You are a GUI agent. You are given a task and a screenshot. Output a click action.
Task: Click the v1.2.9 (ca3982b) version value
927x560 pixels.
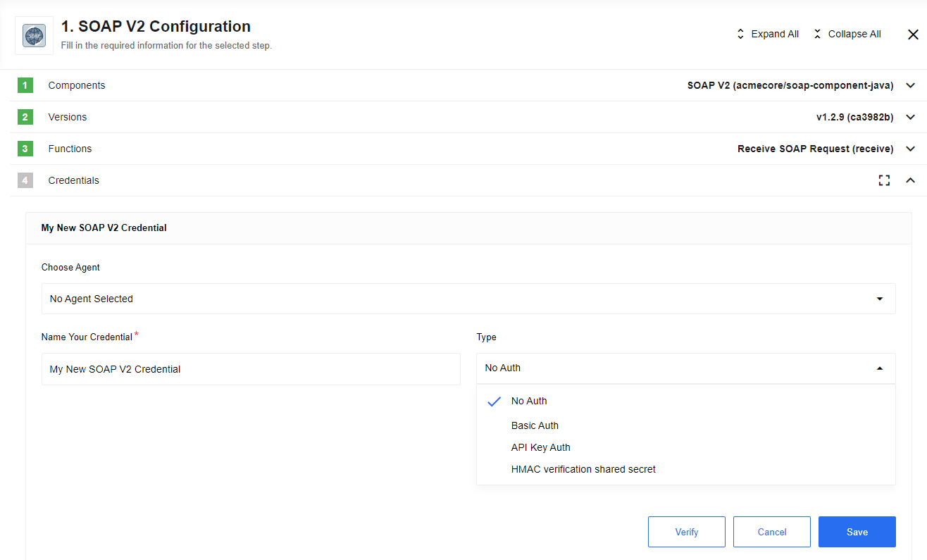click(x=854, y=117)
